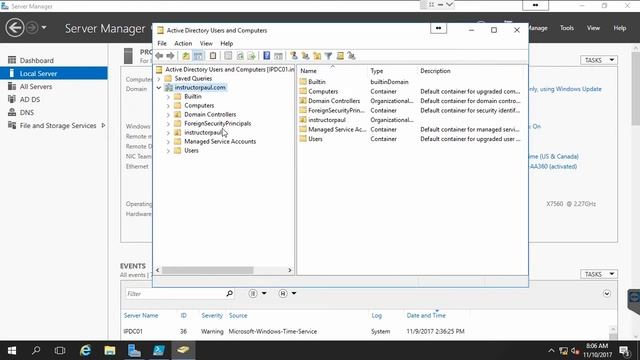Open File Explorer from taskbar

(x=109, y=350)
